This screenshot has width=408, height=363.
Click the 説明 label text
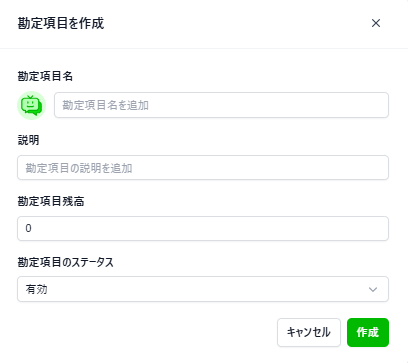(x=28, y=140)
